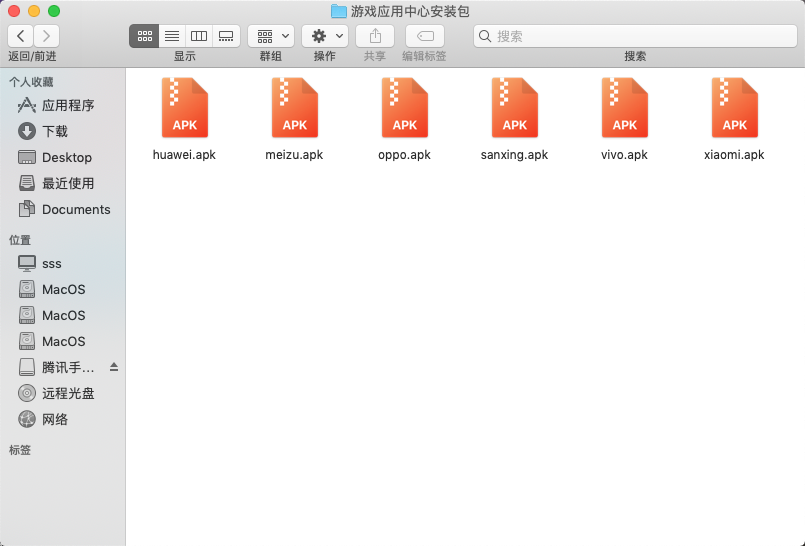Switch to gallery view

226,36
